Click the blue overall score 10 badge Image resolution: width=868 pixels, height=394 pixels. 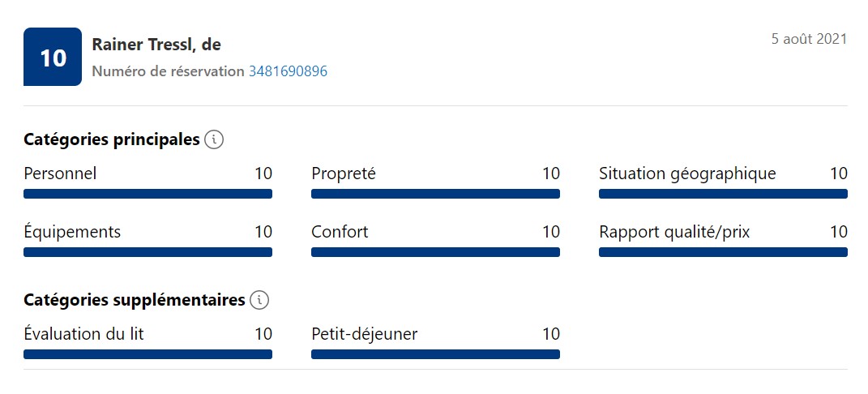click(53, 57)
